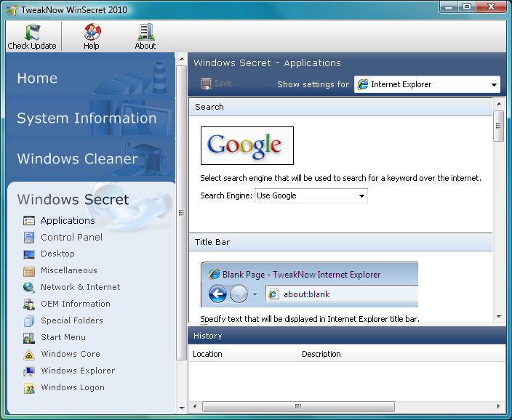Open Miscellaneous tweaks

[69, 270]
